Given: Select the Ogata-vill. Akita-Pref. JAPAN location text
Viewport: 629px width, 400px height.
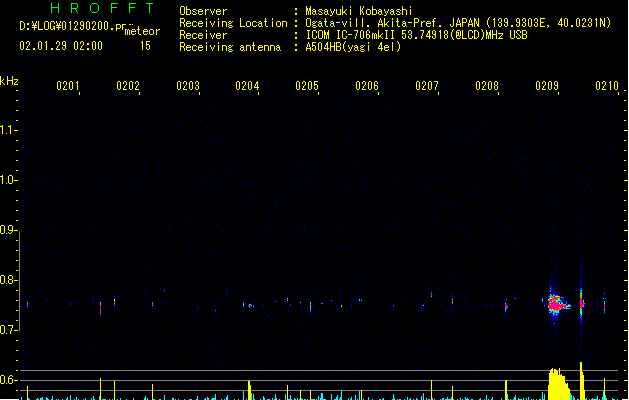Looking at the screenshot, I should 458,23.
